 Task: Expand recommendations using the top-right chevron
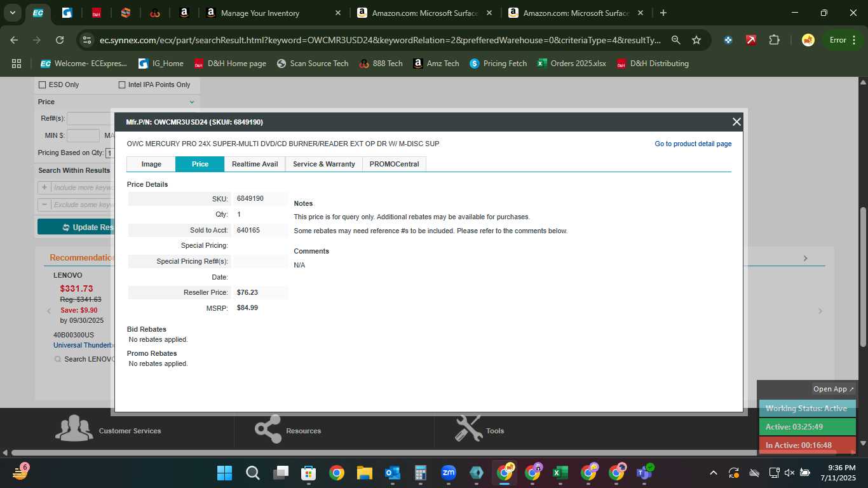(x=805, y=258)
